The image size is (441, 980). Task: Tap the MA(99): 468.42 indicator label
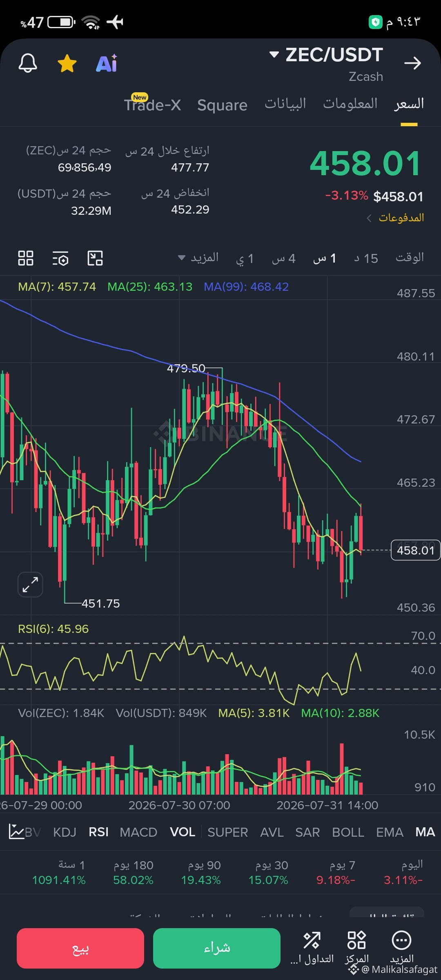[x=246, y=287]
